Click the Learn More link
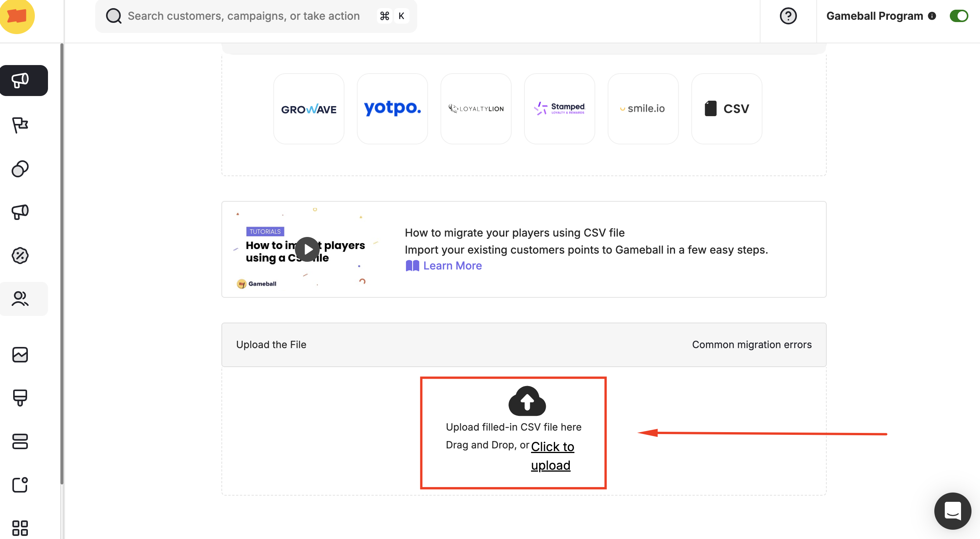Screen dimensions: 980x539 [452, 266]
